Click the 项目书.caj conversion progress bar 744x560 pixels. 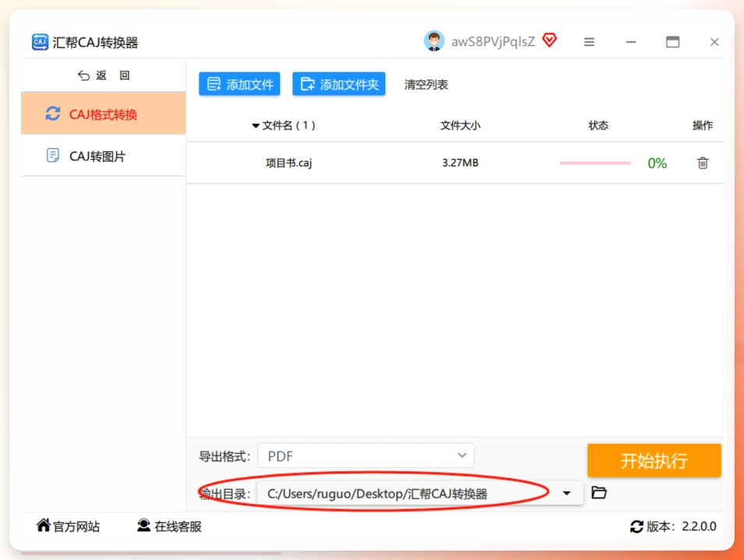pyautogui.click(x=595, y=163)
